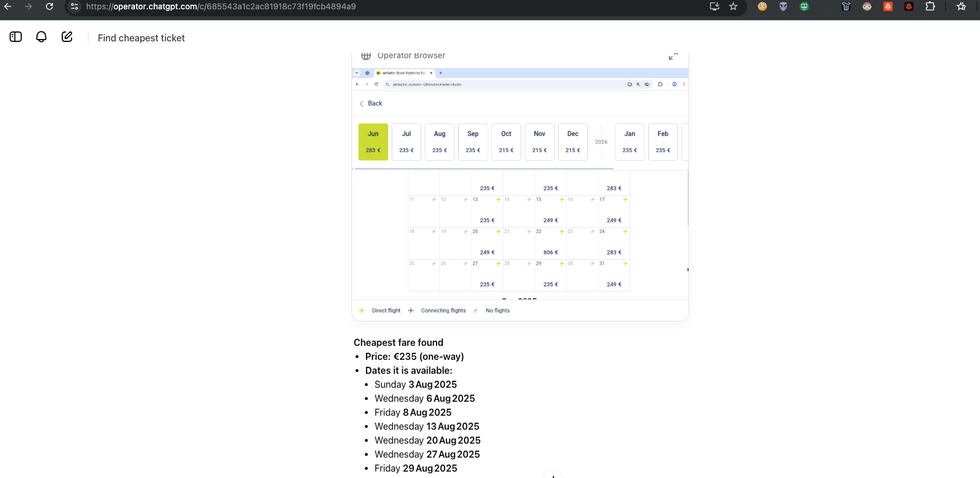
Task: Open the cookie extension icon
Action: (762, 6)
